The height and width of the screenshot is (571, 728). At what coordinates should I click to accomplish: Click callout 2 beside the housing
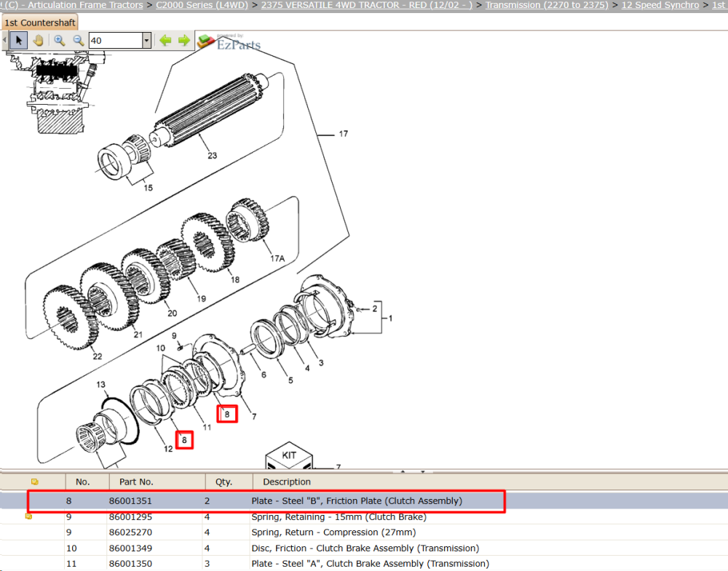(x=375, y=308)
